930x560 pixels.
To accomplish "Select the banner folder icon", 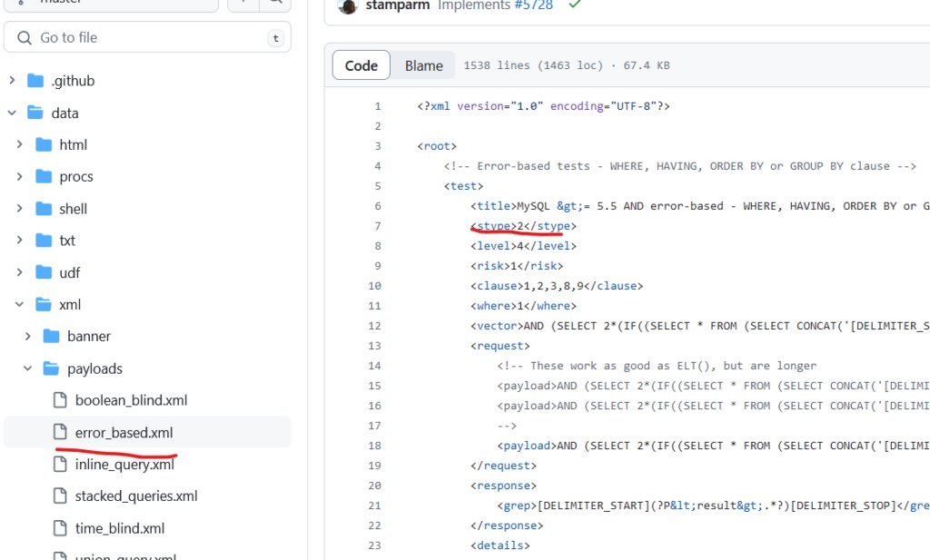I will click(52, 337).
